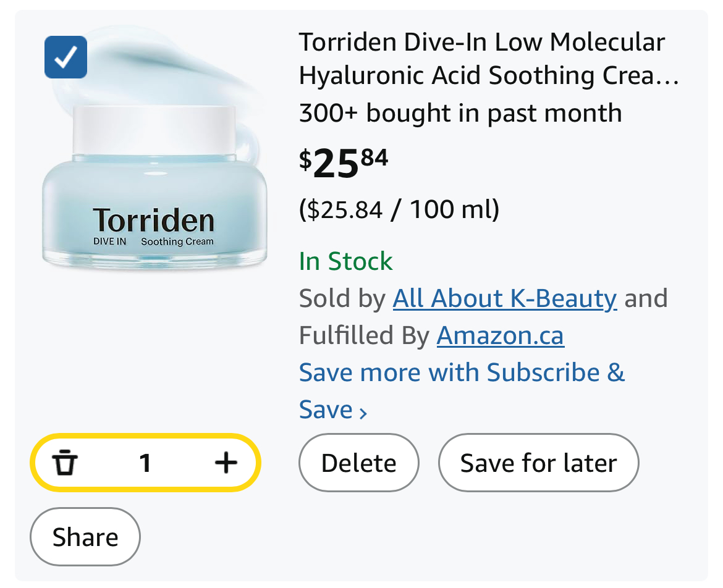This screenshot has height=588, width=723.
Task: Click the Save for later button
Action: 538,463
